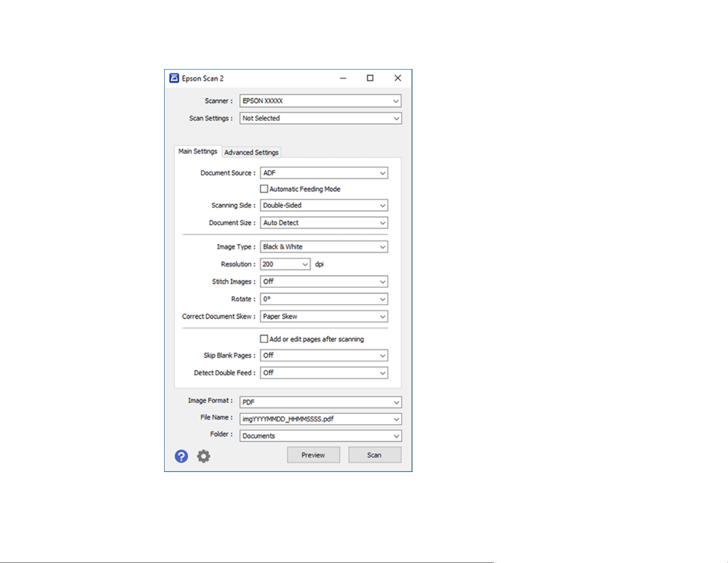Open the Image Type dropdown
This screenshot has width=728, height=563.
click(324, 247)
